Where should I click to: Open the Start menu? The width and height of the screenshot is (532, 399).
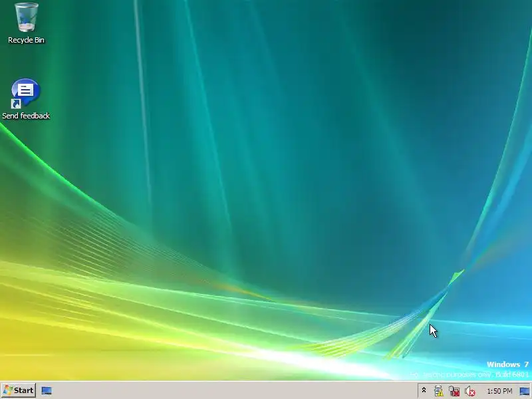(x=19, y=390)
